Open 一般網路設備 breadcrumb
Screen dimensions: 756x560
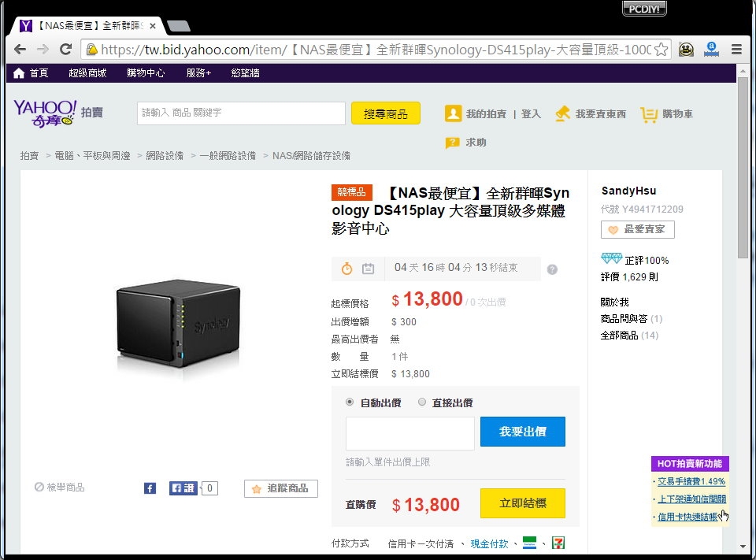[228, 156]
